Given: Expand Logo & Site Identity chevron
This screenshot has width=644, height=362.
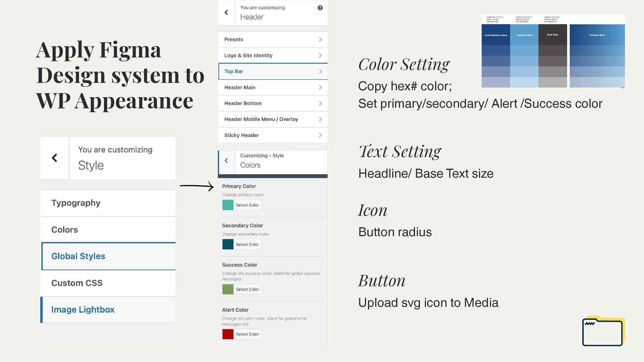Looking at the screenshot, I should click(x=320, y=56).
